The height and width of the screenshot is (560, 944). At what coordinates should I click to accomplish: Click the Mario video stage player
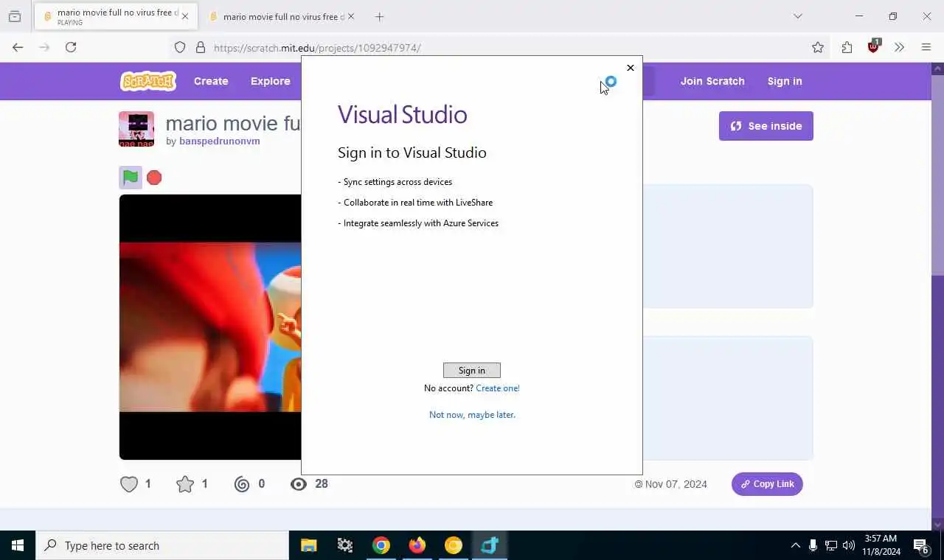pos(210,327)
